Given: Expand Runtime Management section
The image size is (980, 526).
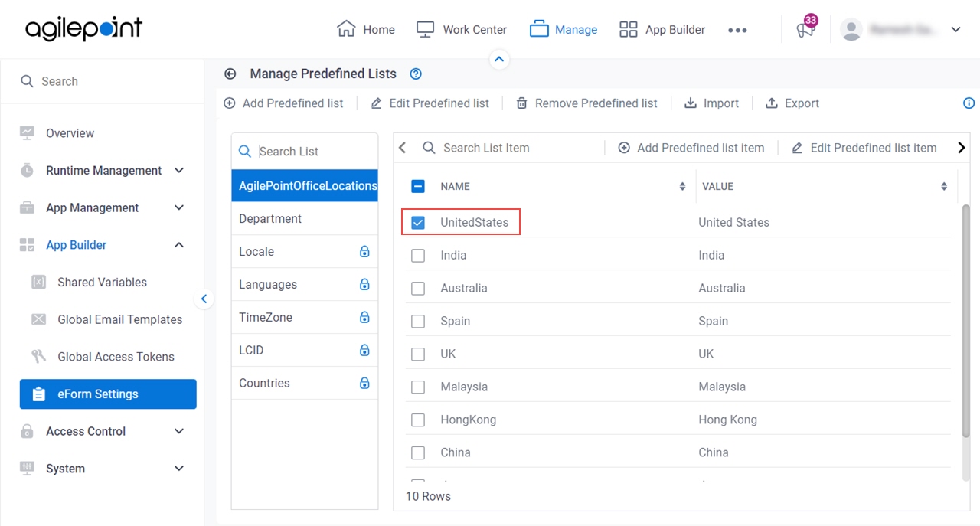Looking at the screenshot, I should point(179,170).
